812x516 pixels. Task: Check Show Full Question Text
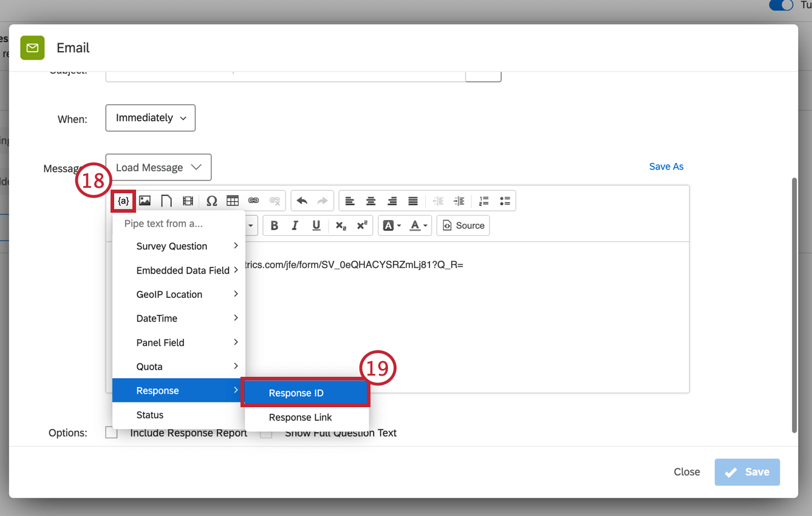[265, 432]
